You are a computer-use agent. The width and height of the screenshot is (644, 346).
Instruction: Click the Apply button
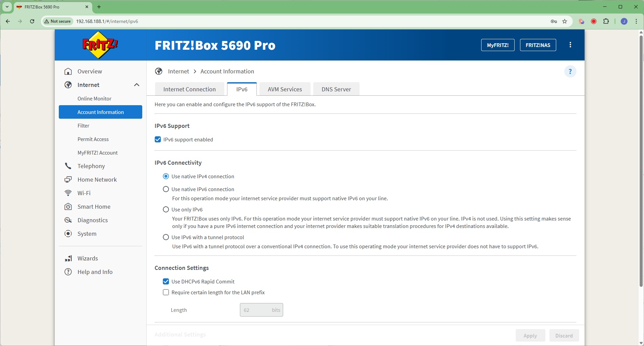[x=530, y=336]
